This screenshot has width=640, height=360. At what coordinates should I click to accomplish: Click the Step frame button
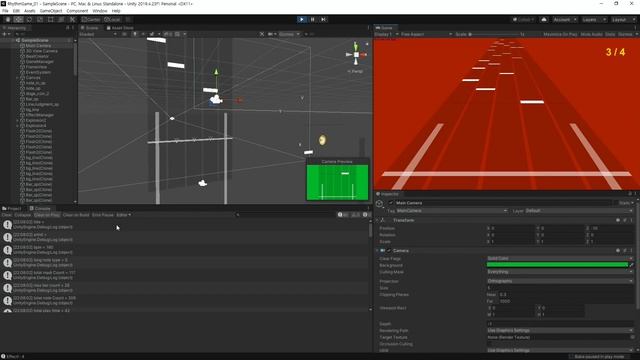[x=324, y=19]
